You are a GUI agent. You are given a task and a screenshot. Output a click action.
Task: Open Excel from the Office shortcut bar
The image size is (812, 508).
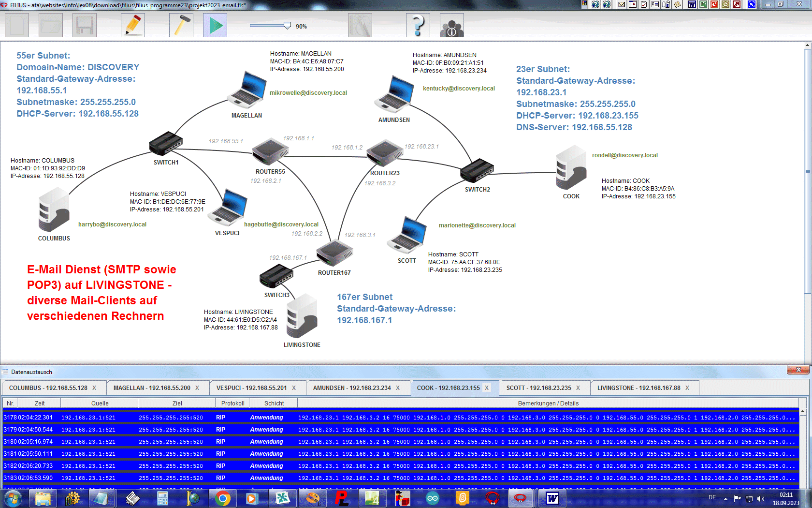point(703,4)
